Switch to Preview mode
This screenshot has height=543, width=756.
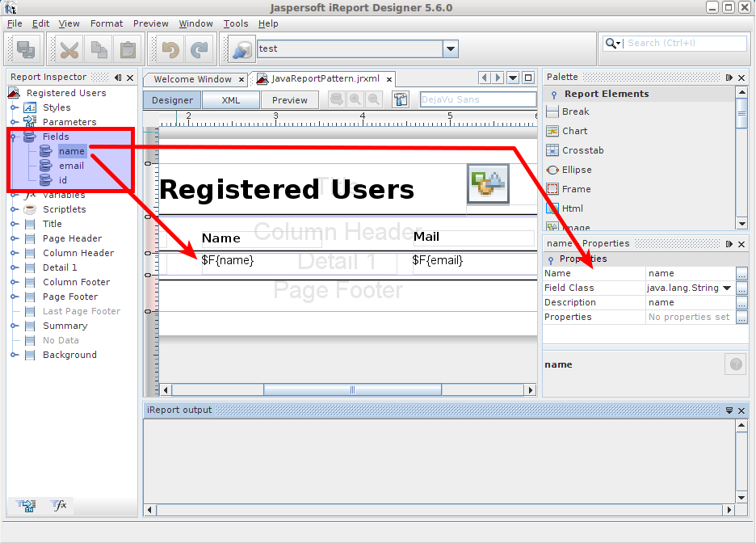click(289, 100)
